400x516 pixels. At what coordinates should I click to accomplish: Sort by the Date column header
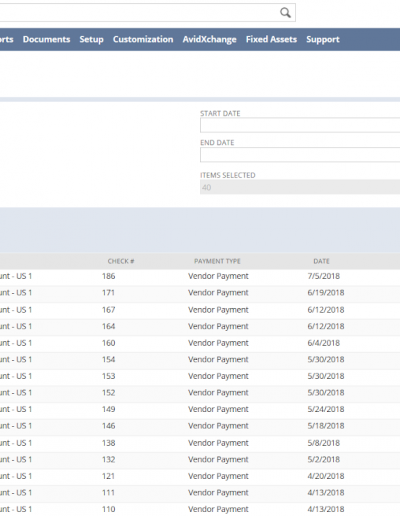tap(321, 261)
